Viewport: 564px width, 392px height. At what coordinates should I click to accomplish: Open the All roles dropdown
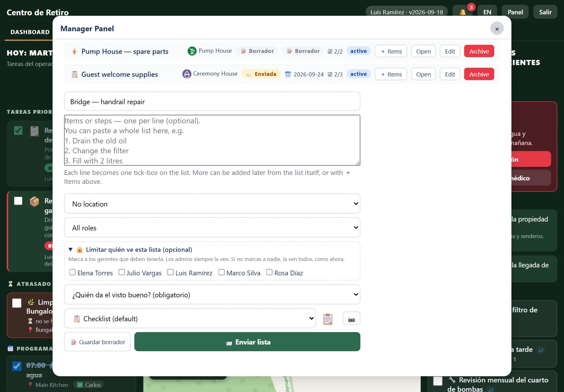(212, 228)
